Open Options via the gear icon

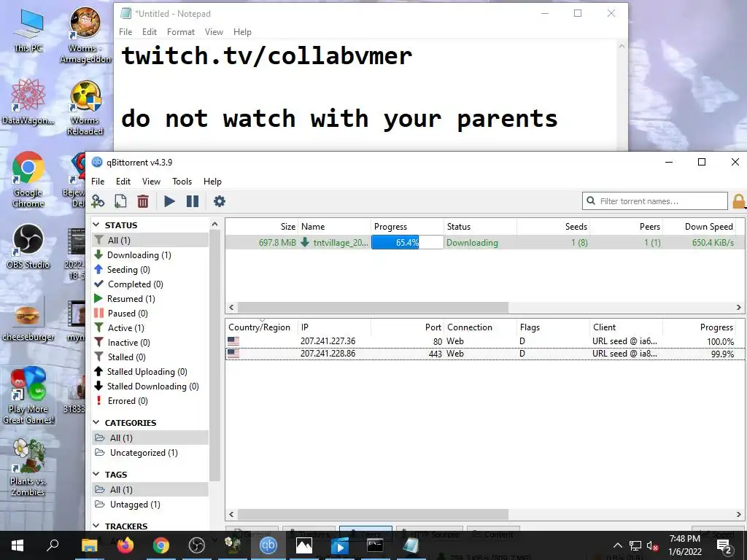219,201
